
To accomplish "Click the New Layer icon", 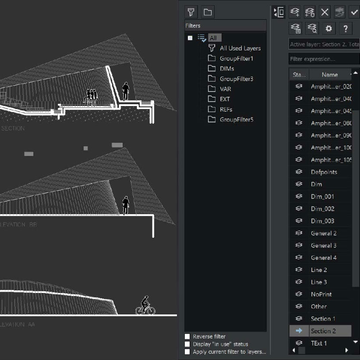I will tap(295, 12).
